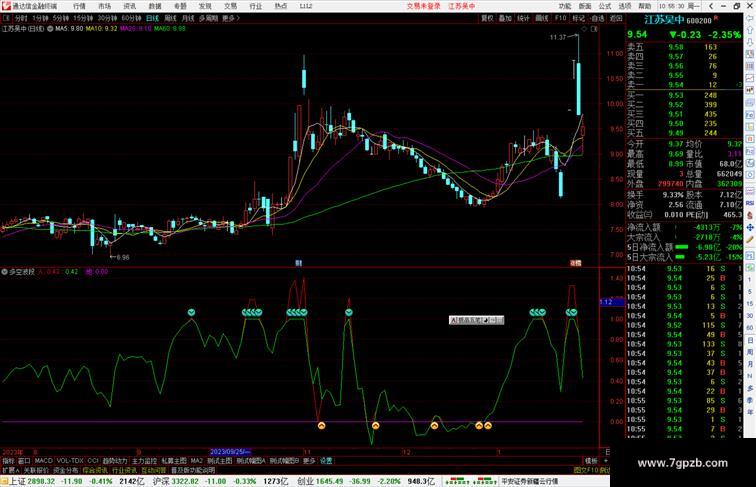Open the 窗口 window count selector
756x487 pixels.
point(24,461)
